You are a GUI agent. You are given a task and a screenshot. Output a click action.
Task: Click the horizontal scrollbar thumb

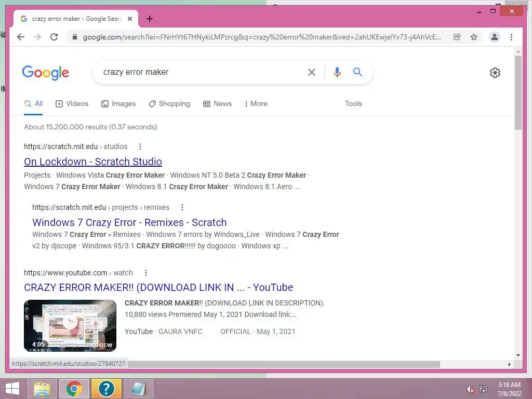[284, 364]
